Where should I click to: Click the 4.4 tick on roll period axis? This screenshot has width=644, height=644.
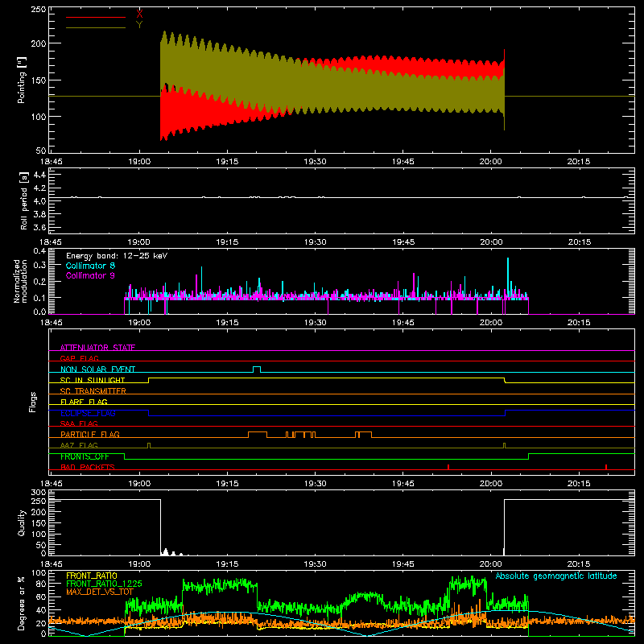click(x=39, y=175)
